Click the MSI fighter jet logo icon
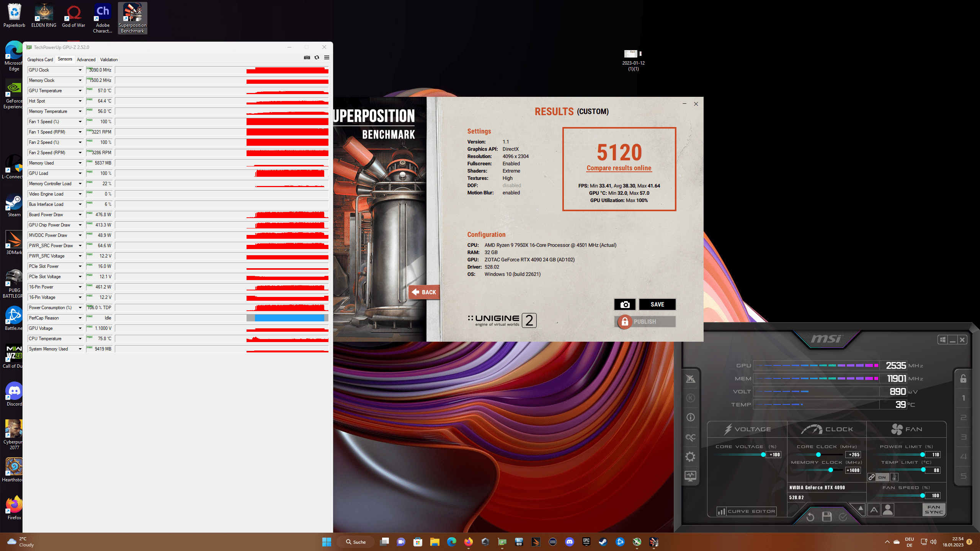Viewport: 980px width, 551px height. coord(690,378)
